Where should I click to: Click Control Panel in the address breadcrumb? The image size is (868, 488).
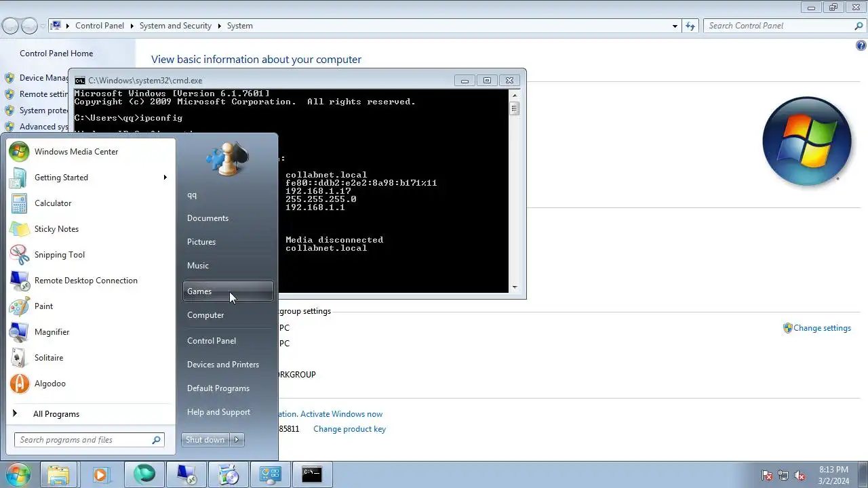tap(100, 26)
